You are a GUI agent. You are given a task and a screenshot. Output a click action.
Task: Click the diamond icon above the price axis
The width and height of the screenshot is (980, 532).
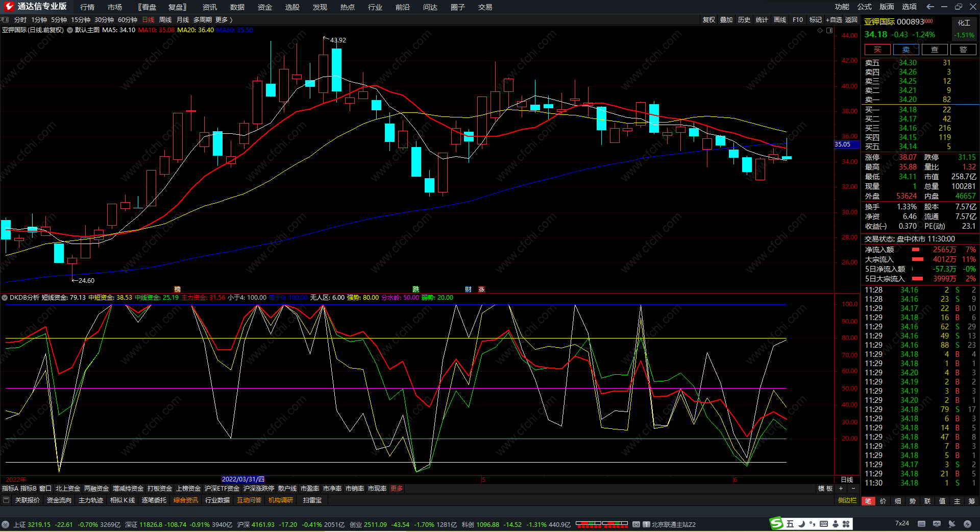(x=820, y=30)
